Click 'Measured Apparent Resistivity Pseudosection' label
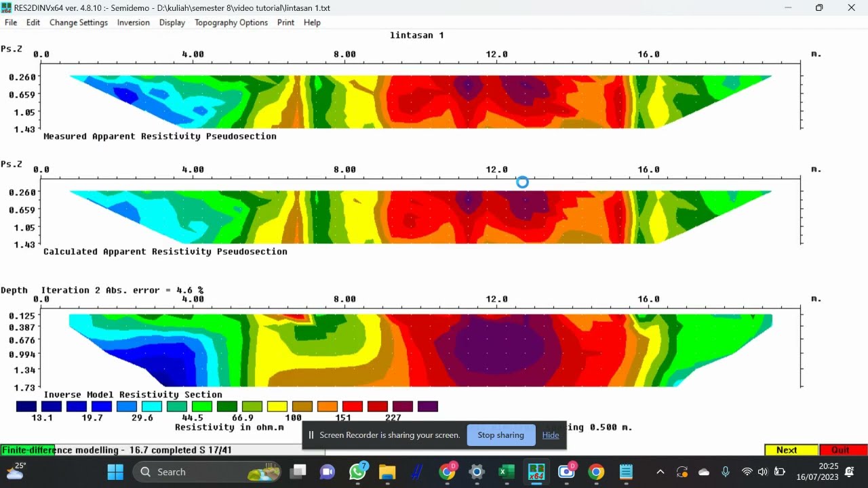Image resolution: width=868 pixels, height=488 pixels. [x=160, y=136]
